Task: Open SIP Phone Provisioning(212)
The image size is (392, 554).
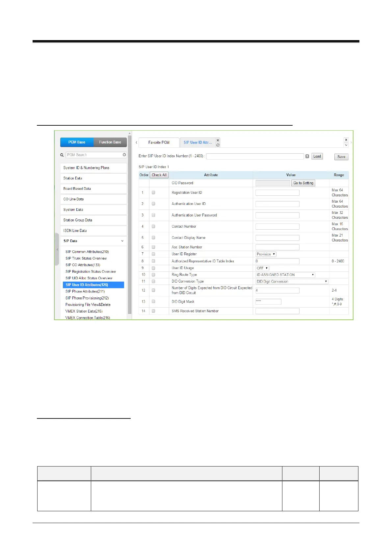Action: click(x=87, y=298)
